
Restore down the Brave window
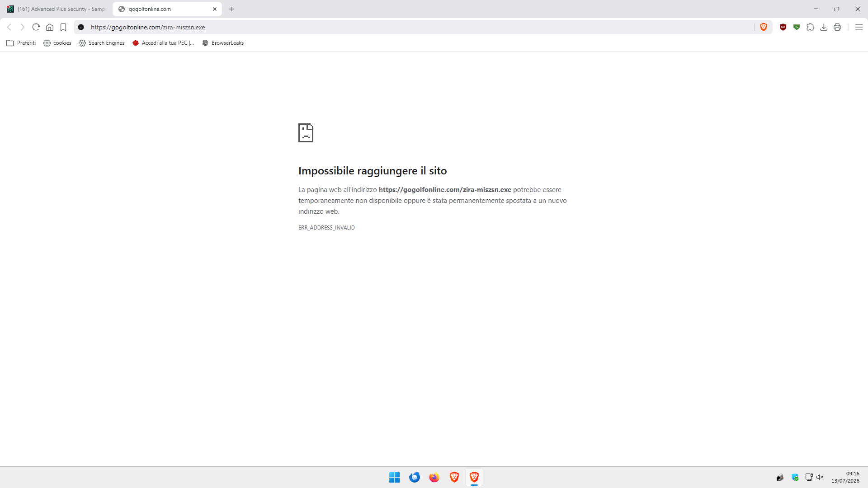(x=837, y=9)
